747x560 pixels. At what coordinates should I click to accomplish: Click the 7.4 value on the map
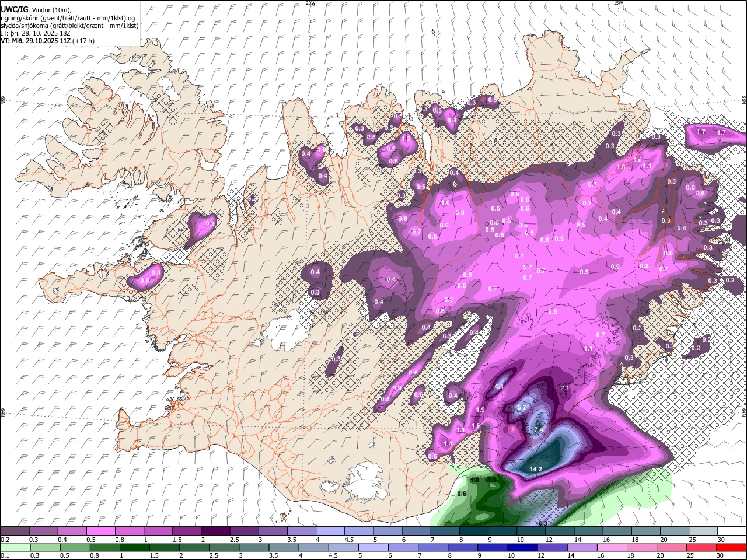click(x=539, y=429)
